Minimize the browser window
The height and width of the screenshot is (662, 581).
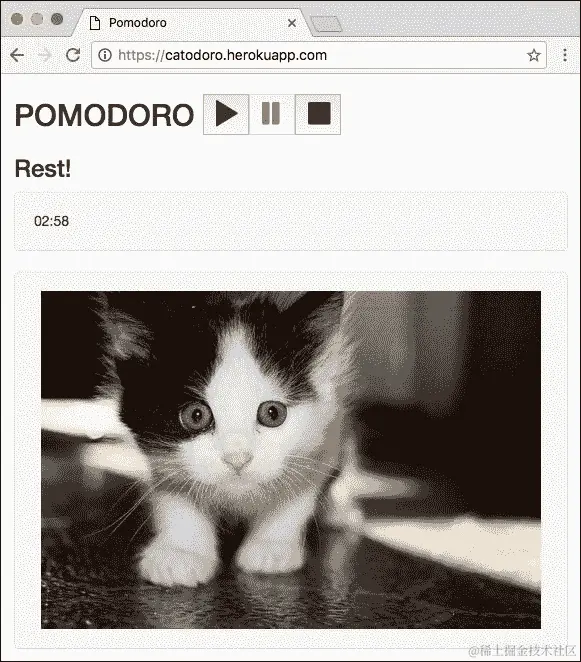click(37, 19)
